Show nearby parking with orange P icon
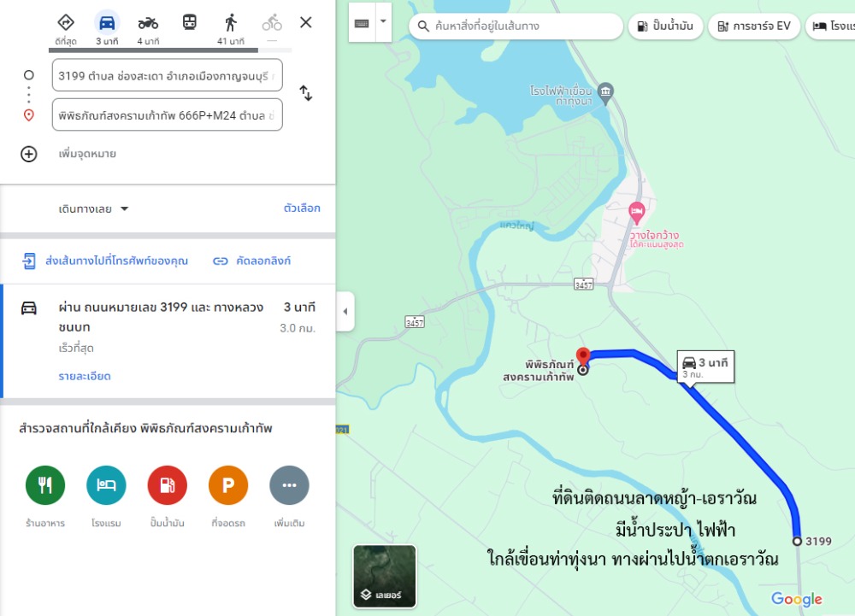This screenshot has height=616, width=855. pos(228,484)
